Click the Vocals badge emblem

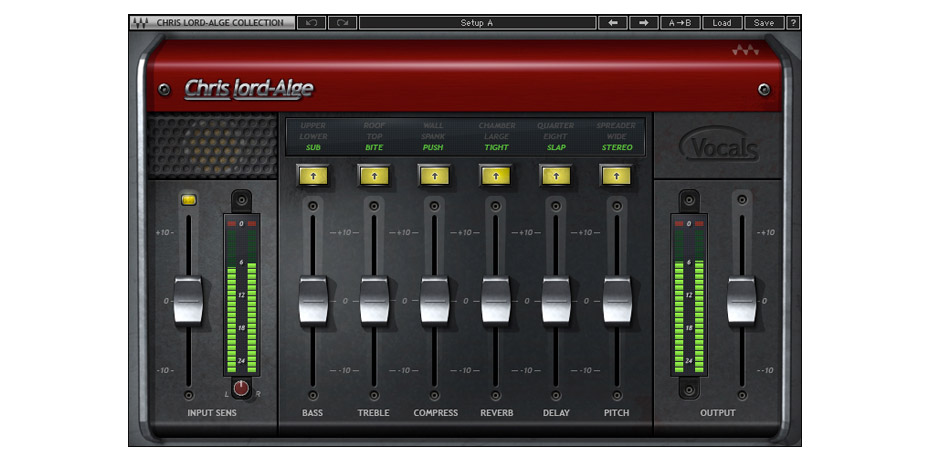pos(718,148)
